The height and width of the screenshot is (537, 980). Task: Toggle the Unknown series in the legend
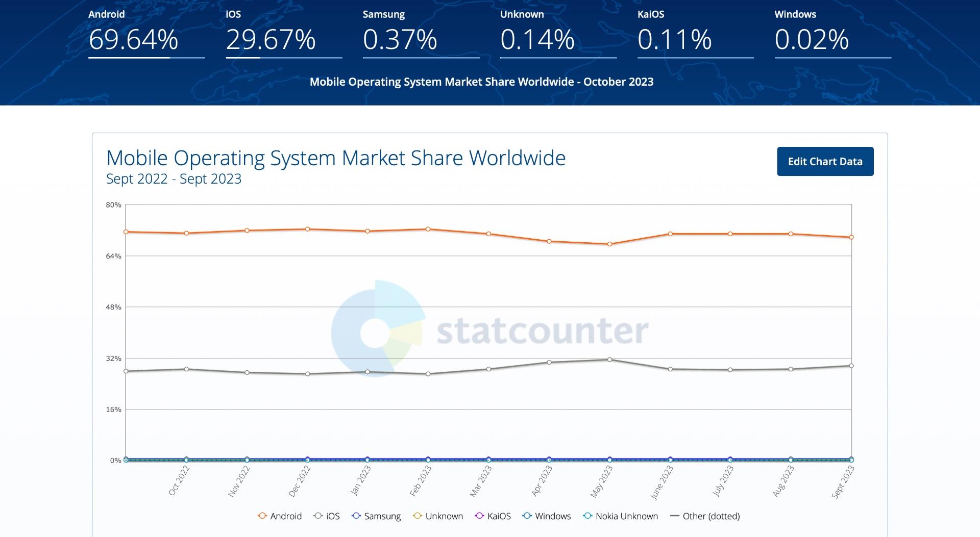point(438,516)
